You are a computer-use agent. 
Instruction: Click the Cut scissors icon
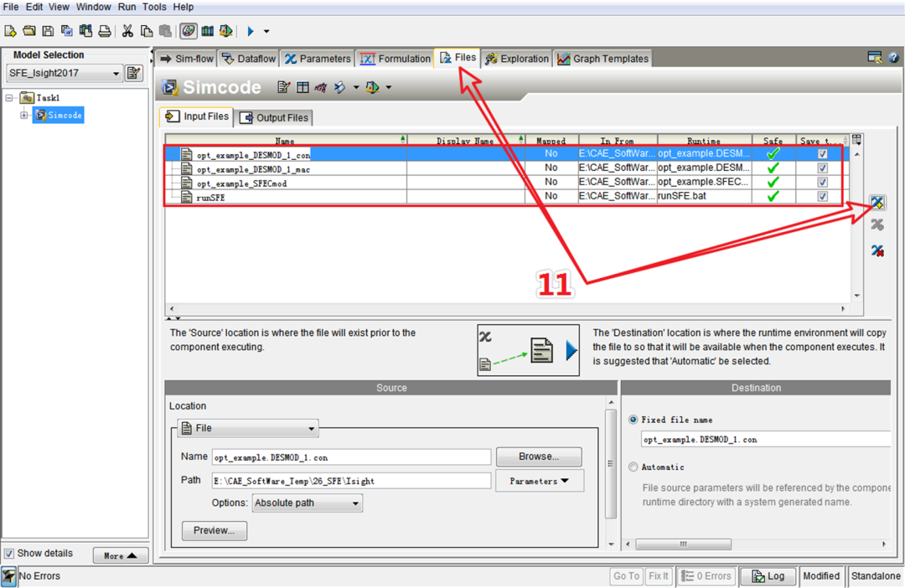(x=127, y=31)
